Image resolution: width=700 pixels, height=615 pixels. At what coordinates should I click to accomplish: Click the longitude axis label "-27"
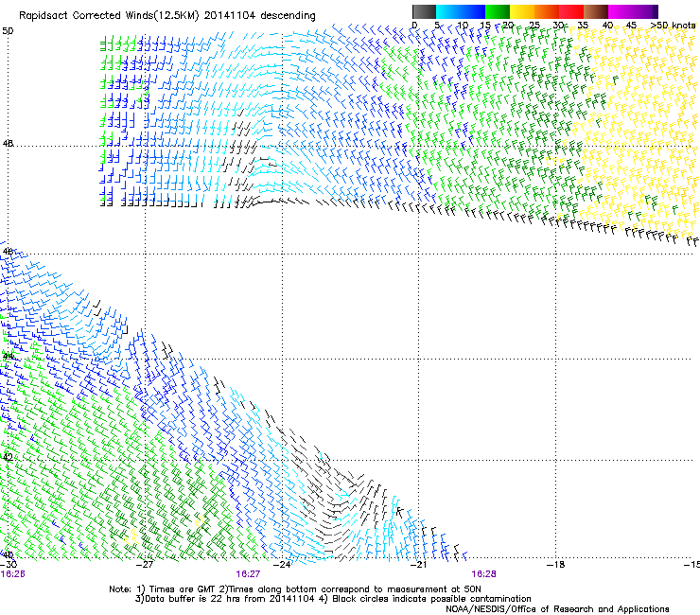(145, 565)
